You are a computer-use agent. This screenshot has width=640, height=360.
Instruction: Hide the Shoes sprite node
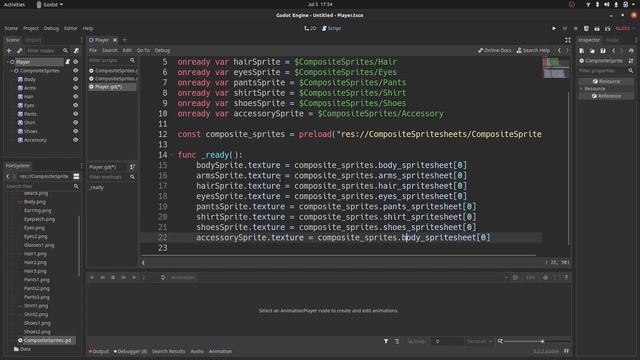coord(76,131)
